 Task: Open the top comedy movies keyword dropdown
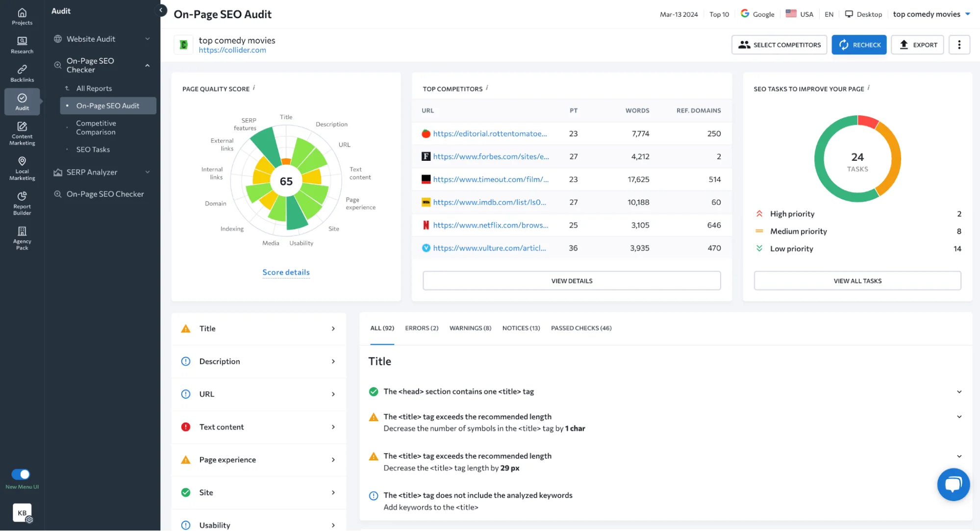[931, 14]
